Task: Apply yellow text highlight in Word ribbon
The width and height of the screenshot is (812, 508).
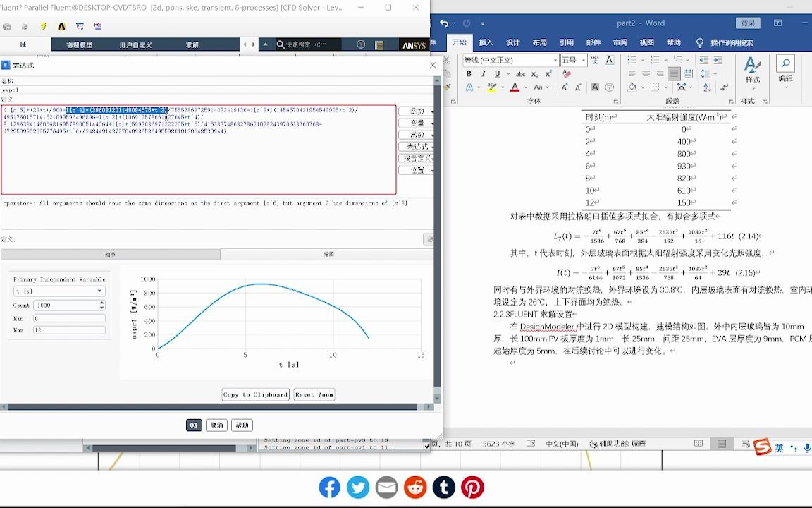Action: 491,87
